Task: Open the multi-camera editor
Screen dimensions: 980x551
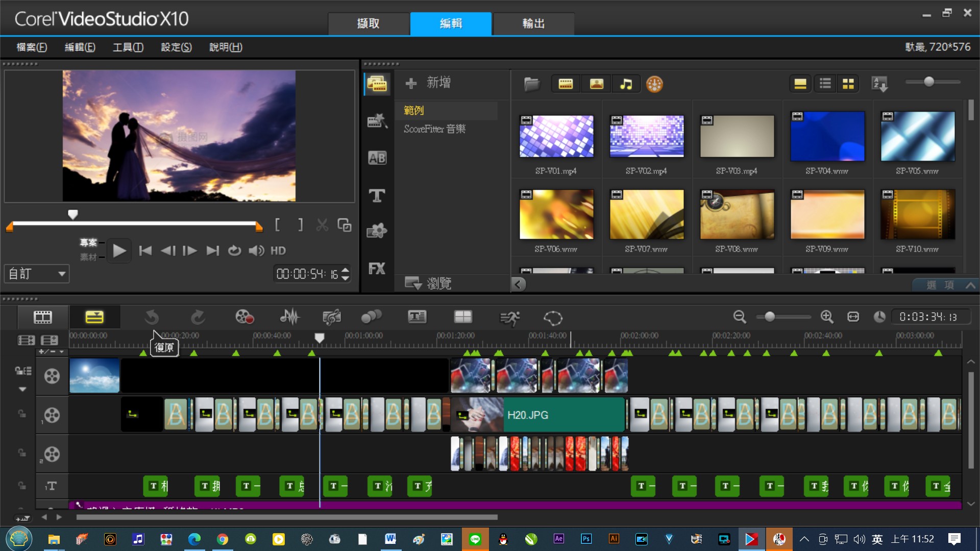Action: [463, 317]
